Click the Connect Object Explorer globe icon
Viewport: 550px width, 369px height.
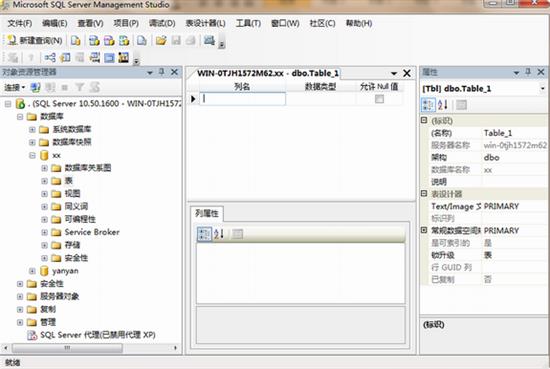35,87
